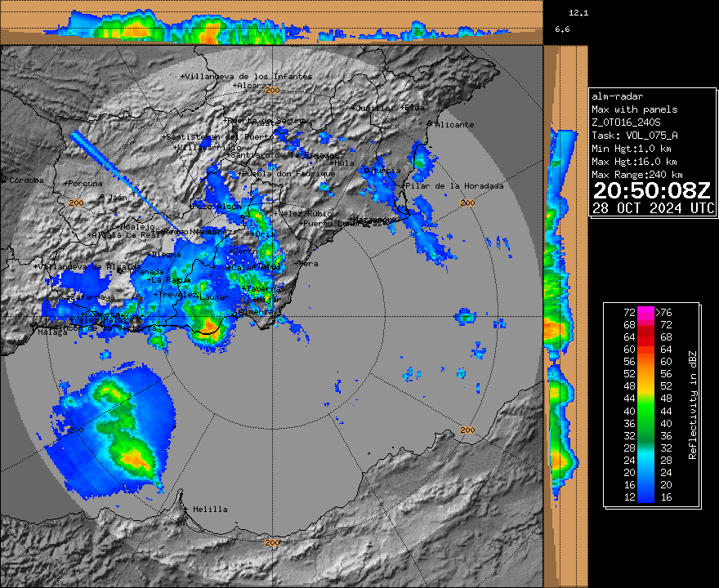Screen dimensions: 719x588
Task: Click the Task: VOL_075_A line
Action: (634, 136)
